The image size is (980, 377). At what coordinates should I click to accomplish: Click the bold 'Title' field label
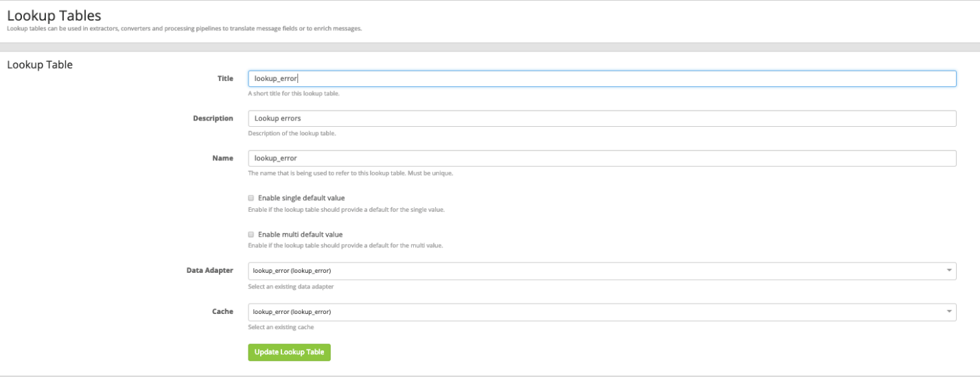point(225,79)
